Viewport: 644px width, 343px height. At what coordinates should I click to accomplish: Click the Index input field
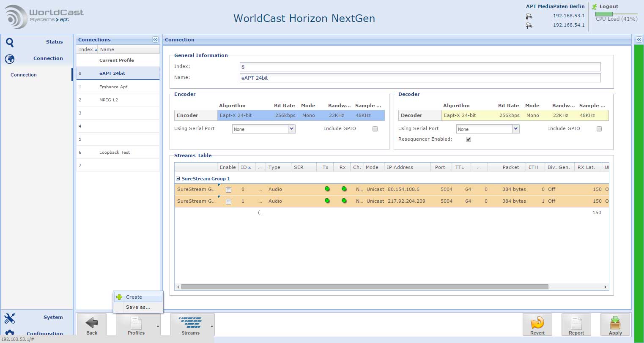point(420,67)
